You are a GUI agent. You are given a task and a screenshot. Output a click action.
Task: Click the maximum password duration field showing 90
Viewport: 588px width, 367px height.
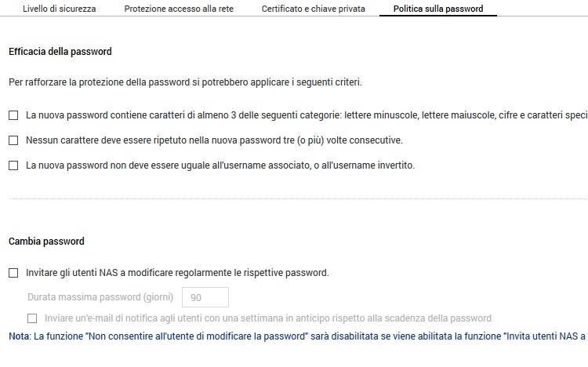point(205,297)
